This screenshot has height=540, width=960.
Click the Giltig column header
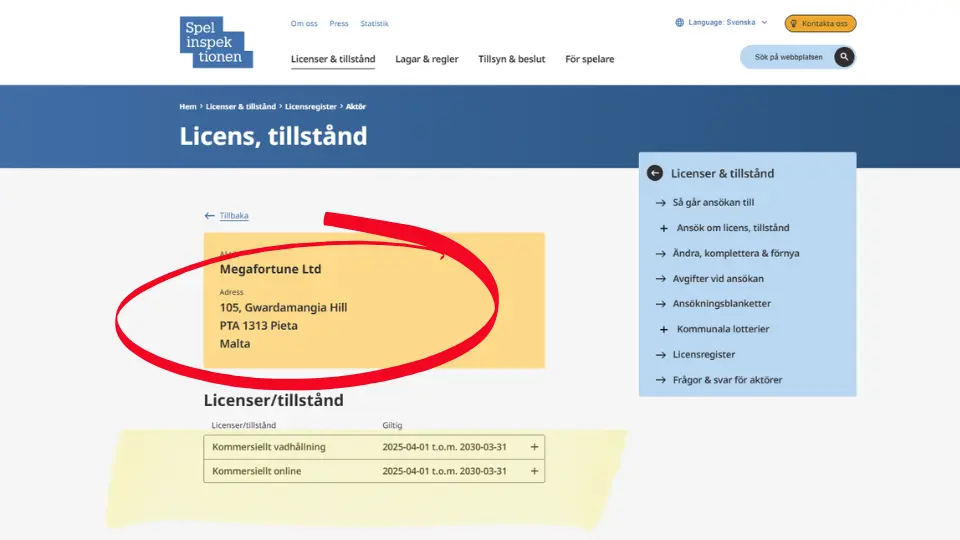392,425
